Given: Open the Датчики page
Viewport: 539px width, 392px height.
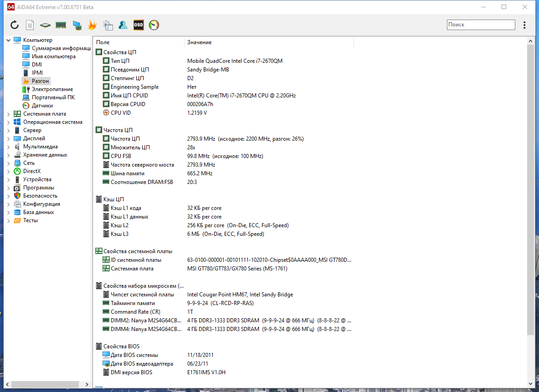Looking at the screenshot, I should pos(42,106).
